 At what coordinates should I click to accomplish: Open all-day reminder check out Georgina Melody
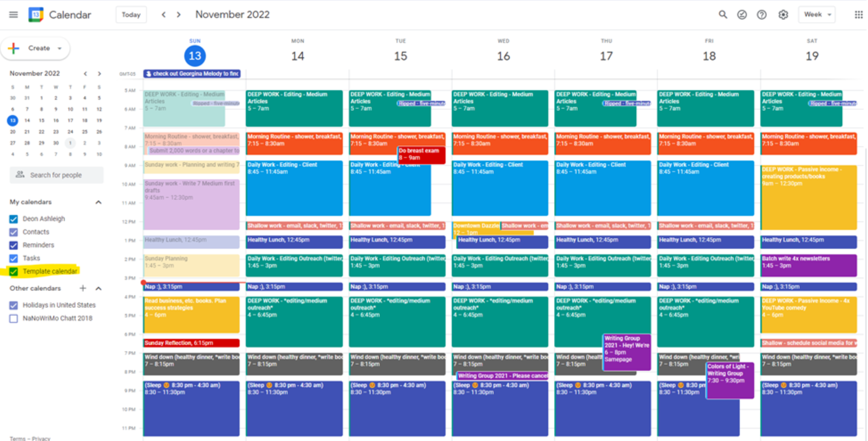click(x=192, y=74)
